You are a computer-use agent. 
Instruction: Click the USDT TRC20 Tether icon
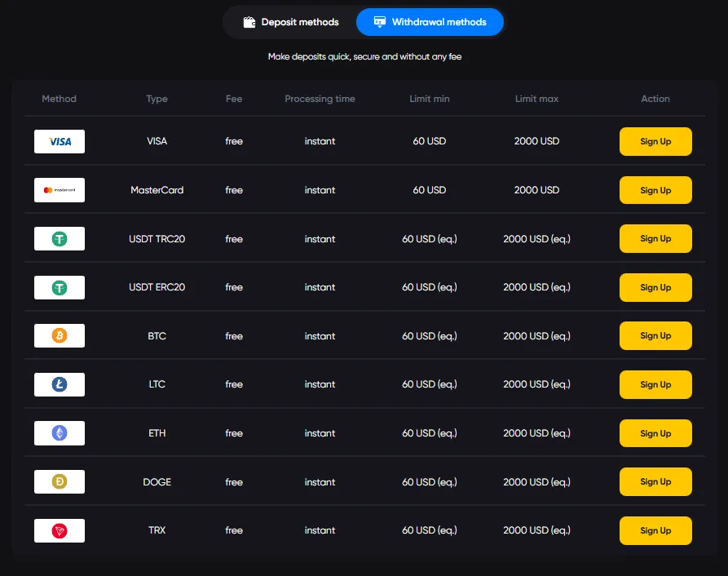(x=59, y=238)
